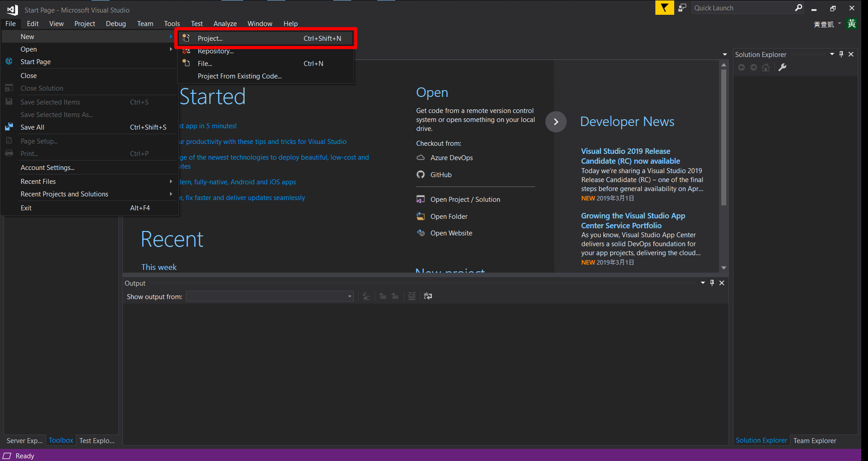Click the Solution Explorer properties wrench
The image size is (868, 461).
tap(782, 67)
